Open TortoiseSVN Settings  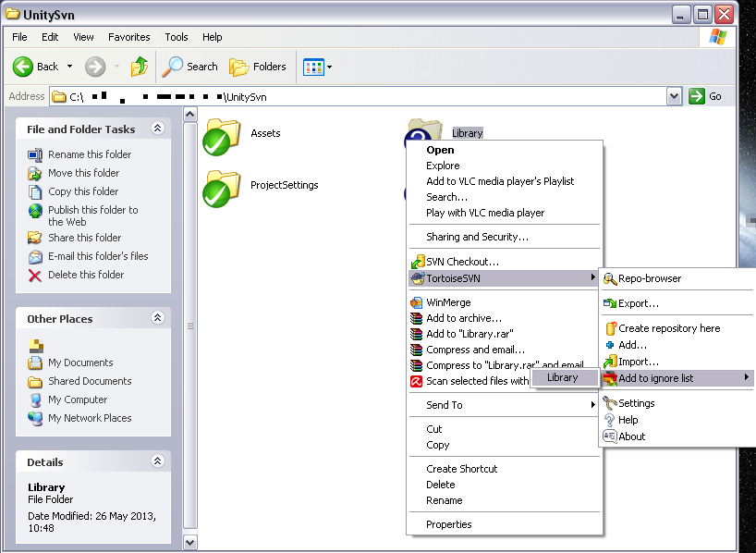pyautogui.click(x=638, y=402)
